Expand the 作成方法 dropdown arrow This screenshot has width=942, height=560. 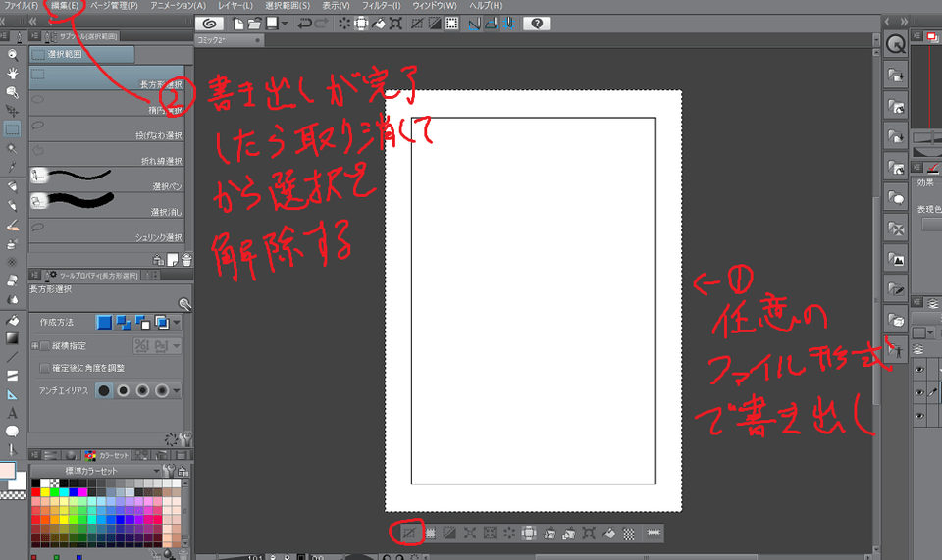(x=176, y=322)
